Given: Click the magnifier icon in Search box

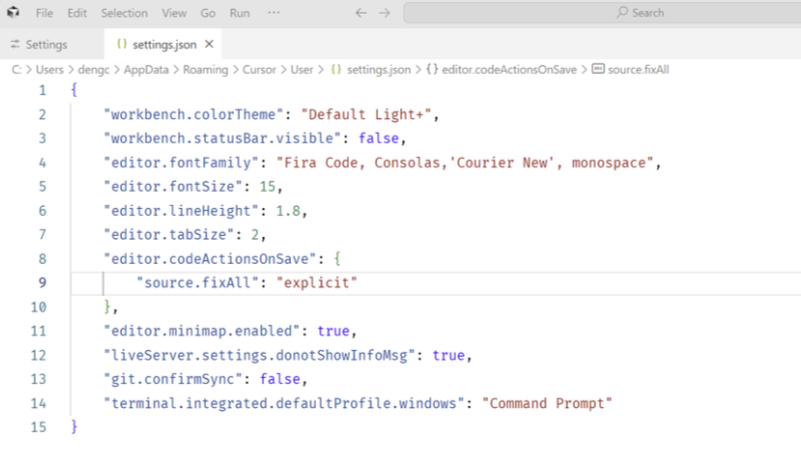Looking at the screenshot, I should point(622,12).
